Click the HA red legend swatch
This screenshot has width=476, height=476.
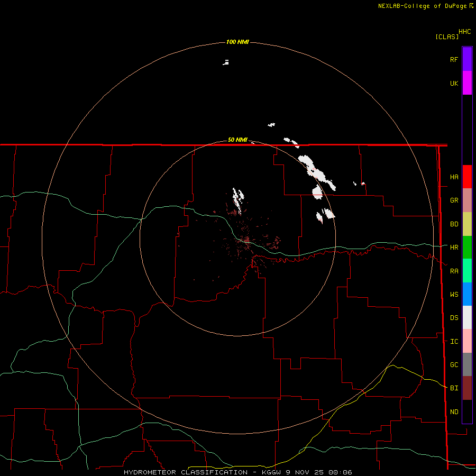pos(467,177)
